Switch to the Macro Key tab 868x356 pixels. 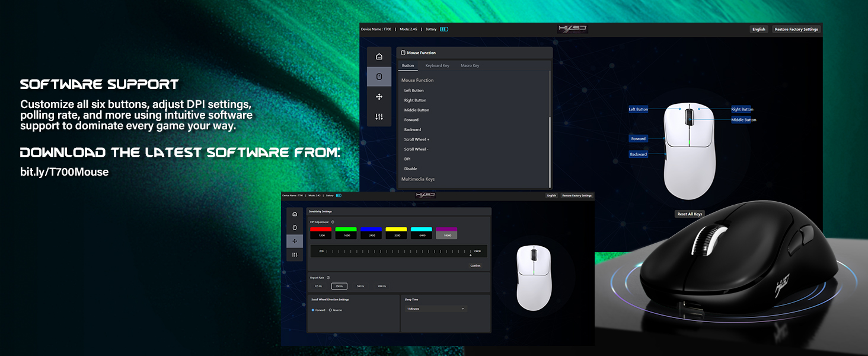[x=470, y=66]
